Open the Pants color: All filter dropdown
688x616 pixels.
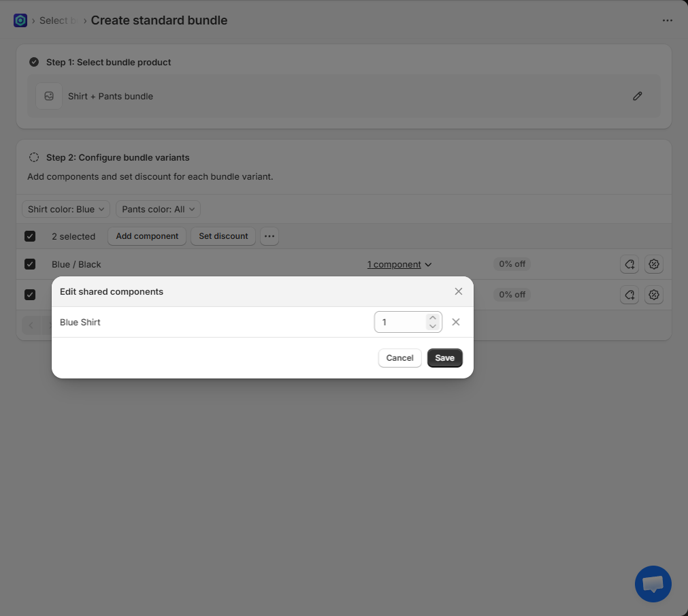tap(158, 209)
